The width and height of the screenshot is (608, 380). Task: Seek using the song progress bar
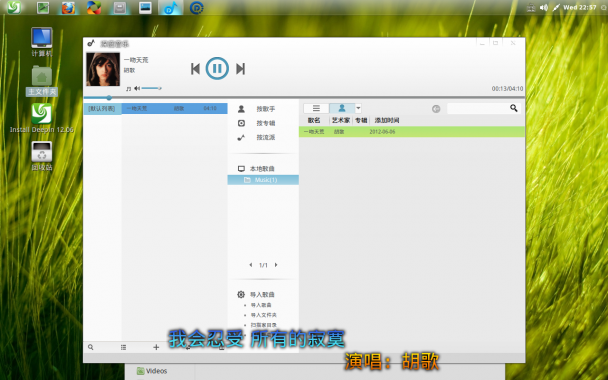point(304,98)
